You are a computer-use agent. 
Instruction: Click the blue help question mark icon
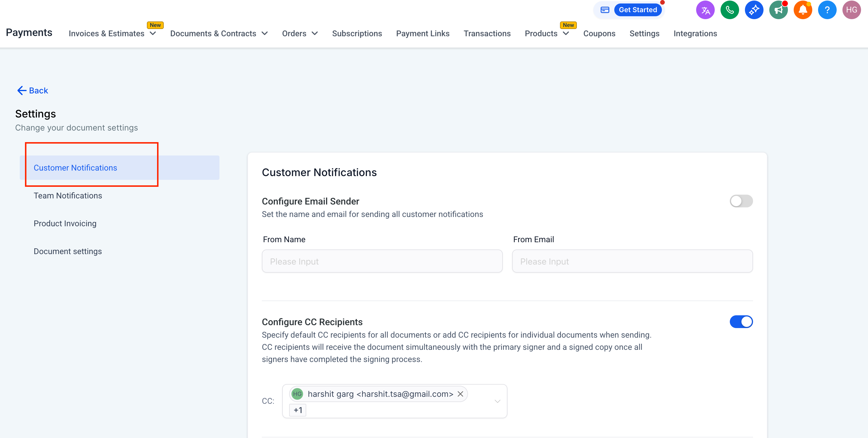tap(827, 10)
